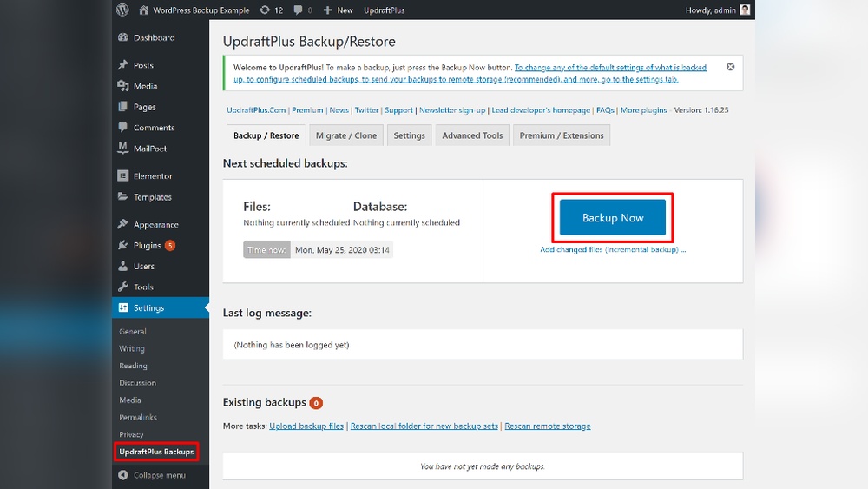Open UpdraftPlus Backups submenu item
The width and height of the screenshot is (868, 489).
pyautogui.click(x=156, y=452)
